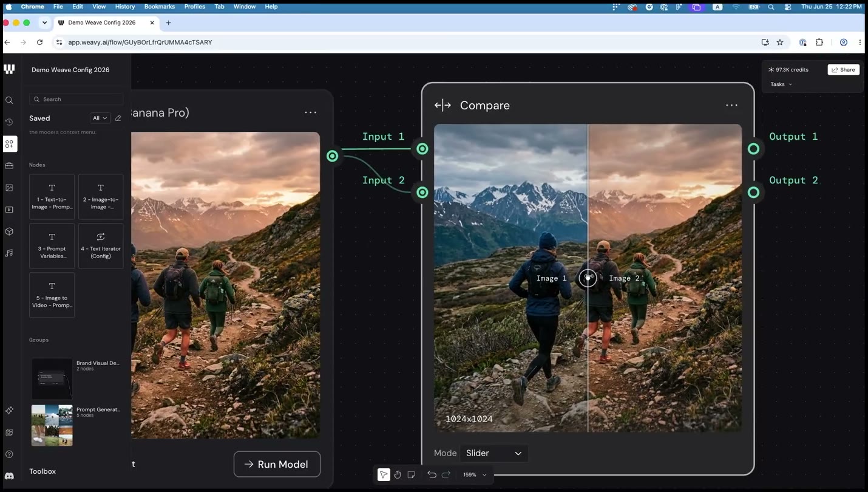Open the All filter dropdown beside Saved
Viewport: 868px width, 492px height.
point(100,118)
